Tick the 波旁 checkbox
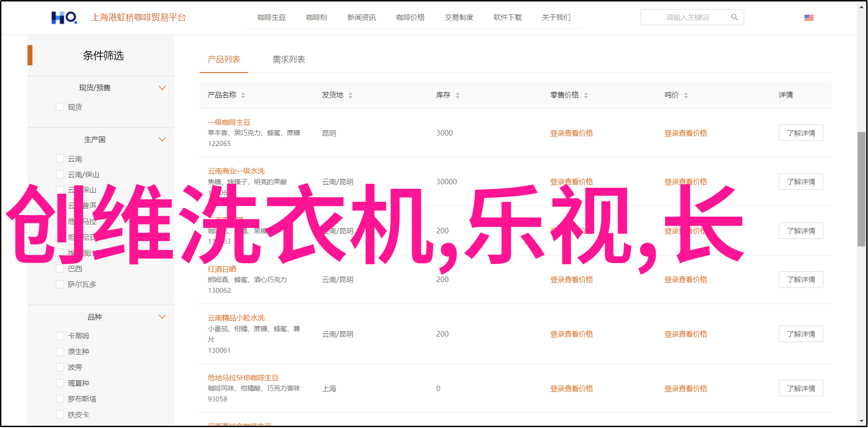The height and width of the screenshot is (428, 868). [x=60, y=367]
